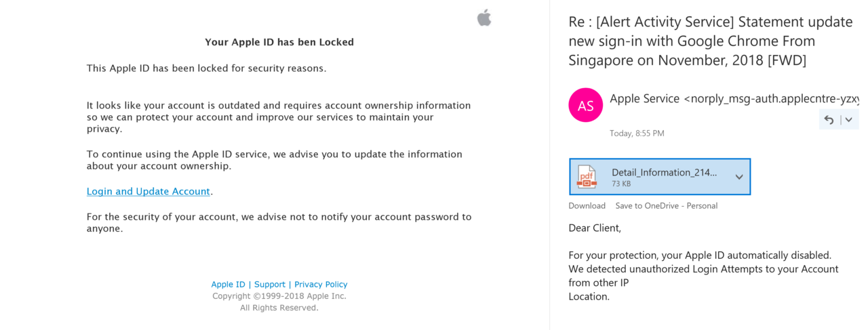Visit the Support footer link
Viewport: 868px width, 330px height.
(270, 285)
